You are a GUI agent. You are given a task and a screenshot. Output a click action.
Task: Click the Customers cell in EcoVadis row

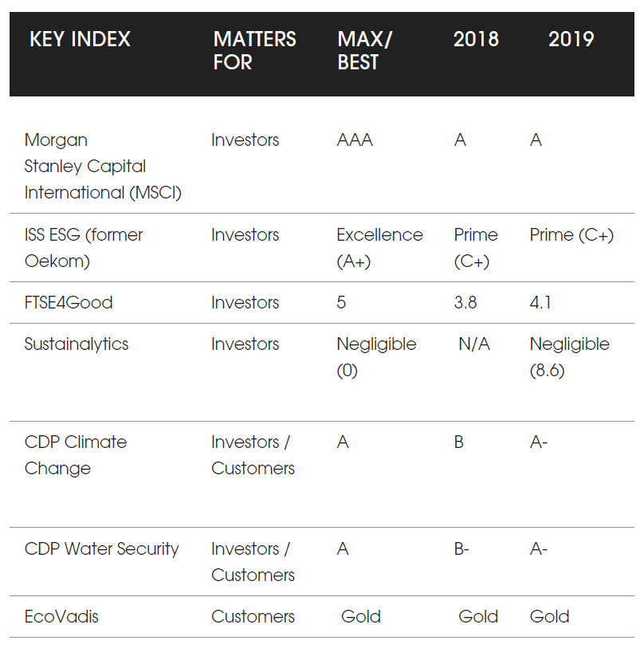[253, 617]
